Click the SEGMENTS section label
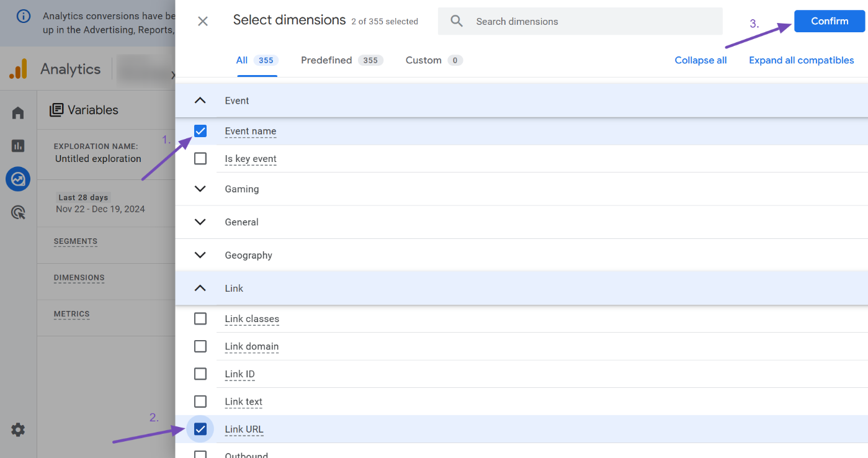Image resolution: width=868 pixels, height=458 pixels. [75, 241]
